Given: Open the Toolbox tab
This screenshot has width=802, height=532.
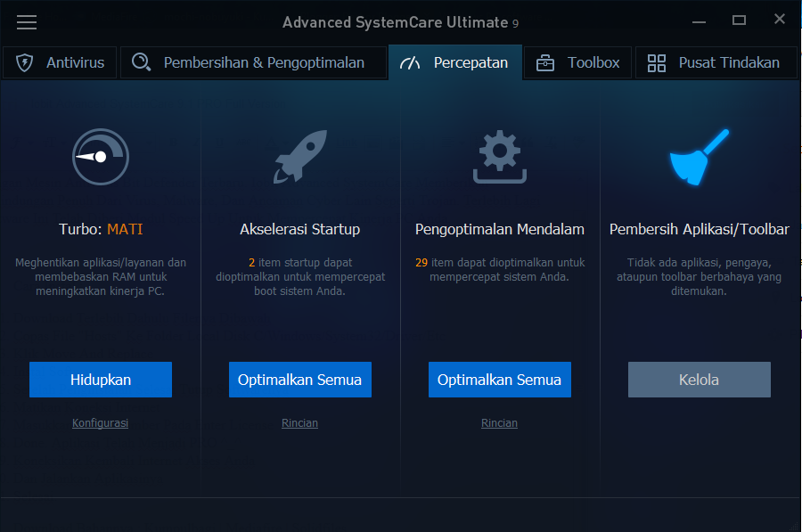Looking at the screenshot, I should point(577,62).
